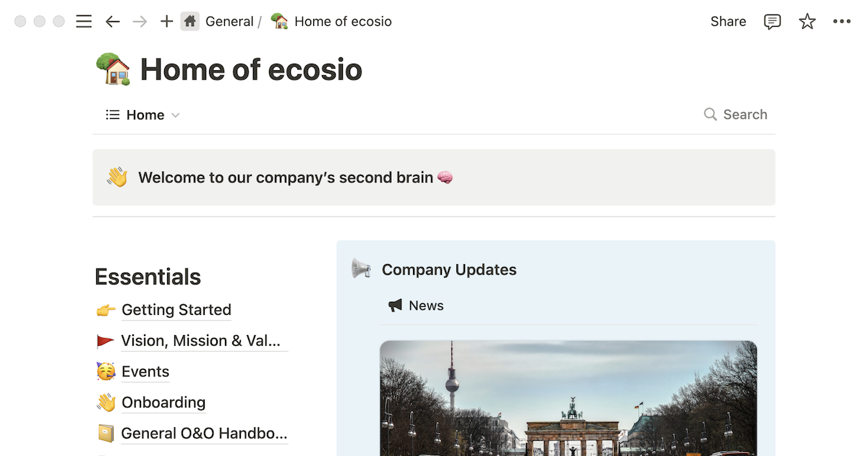Create a new page with the plus icon
Image resolution: width=868 pixels, height=456 pixels.
click(x=166, y=21)
